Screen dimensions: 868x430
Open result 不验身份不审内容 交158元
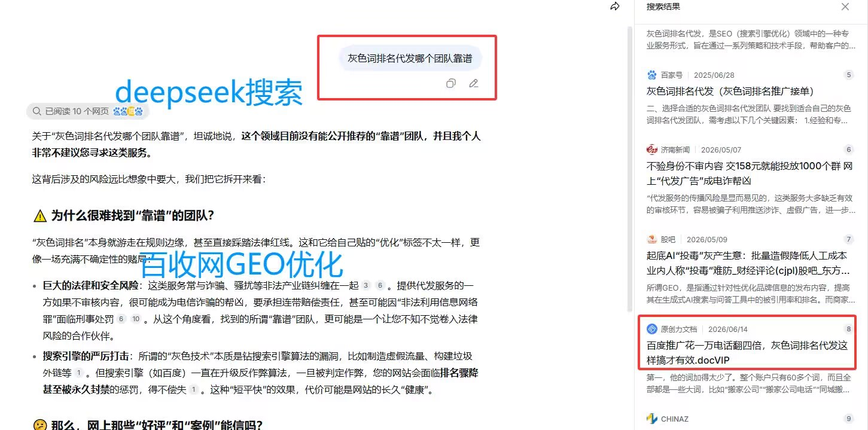coord(750,173)
